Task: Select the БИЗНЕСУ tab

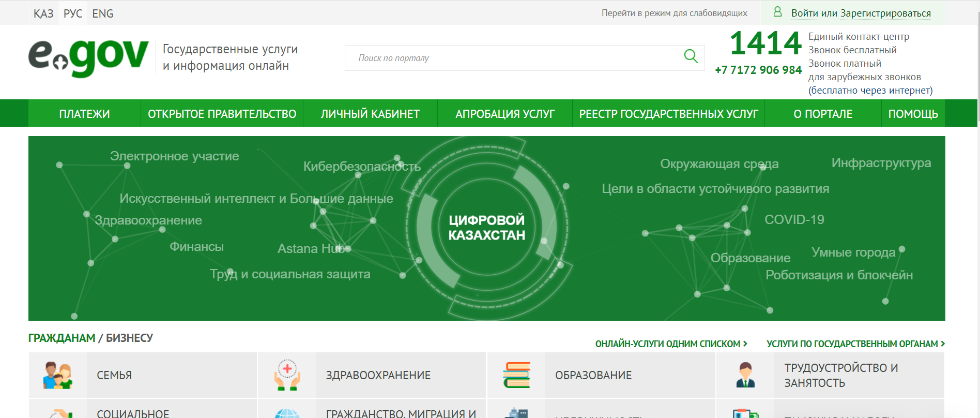Action: pyautogui.click(x=129, y=338)
